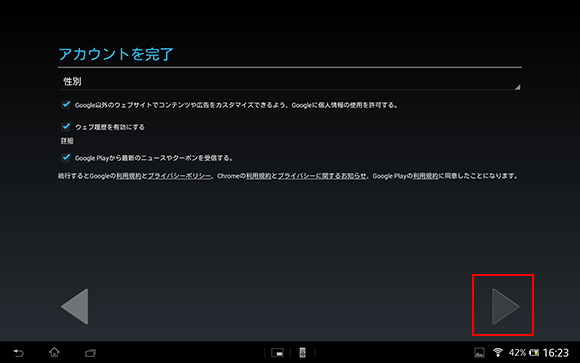Open the picture notification icon in status bar
This screenshot has width=580, height=363.
tap(479, 353)
